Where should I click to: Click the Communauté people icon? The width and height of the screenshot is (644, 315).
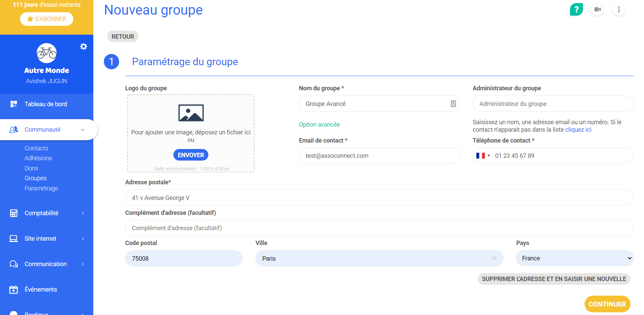(x=14, y=130)
